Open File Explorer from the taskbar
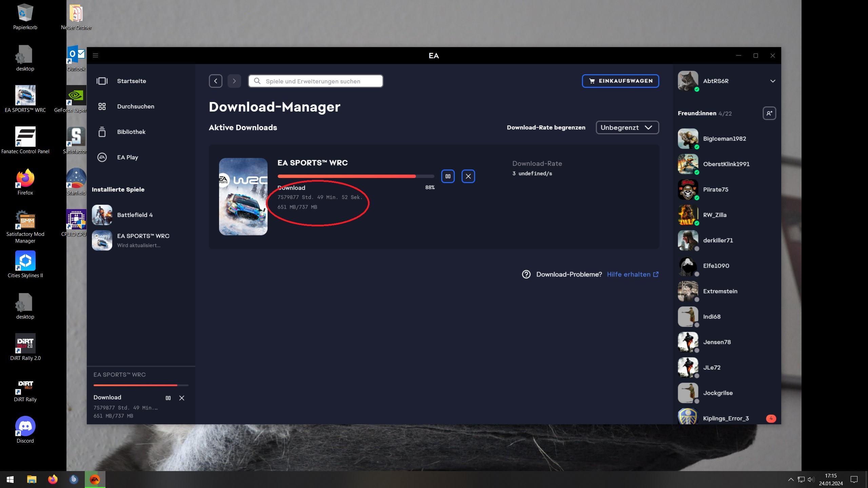The width and height of the screenshot is (868, 488). (32, 480)
